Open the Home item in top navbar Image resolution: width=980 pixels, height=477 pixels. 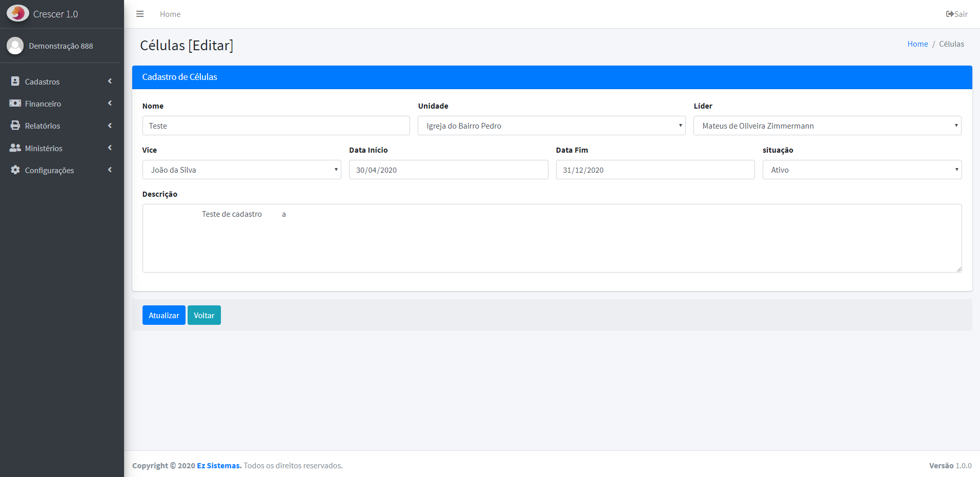pos(170,14)
